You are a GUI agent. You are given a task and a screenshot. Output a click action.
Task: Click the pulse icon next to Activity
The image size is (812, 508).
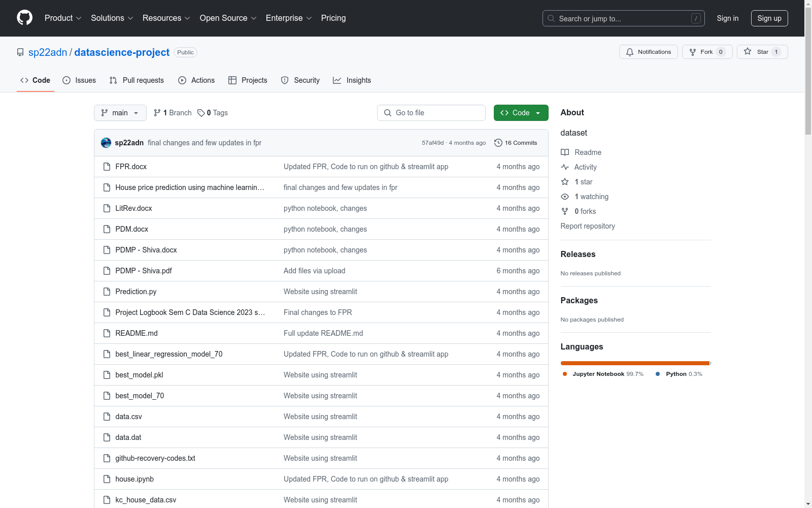point(565,167)
